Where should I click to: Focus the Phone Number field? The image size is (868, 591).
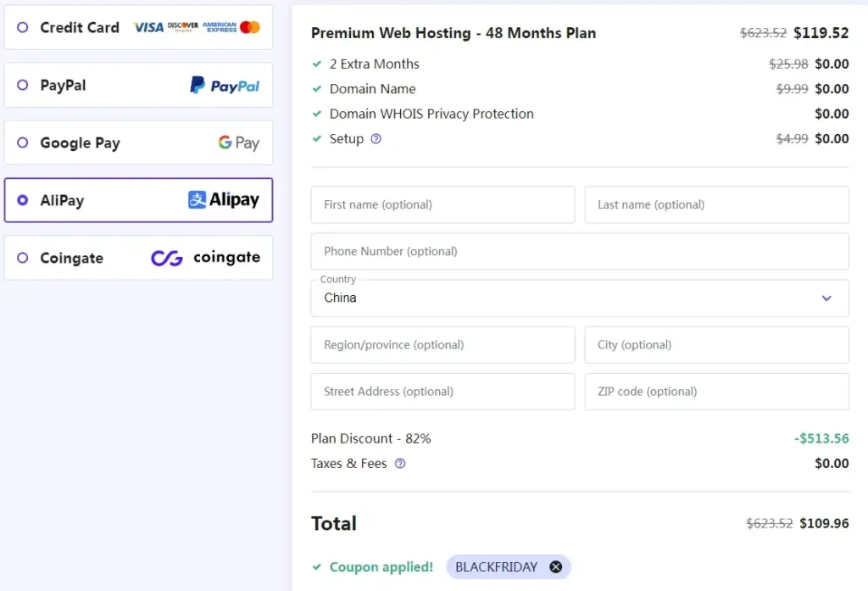point(580,252)
